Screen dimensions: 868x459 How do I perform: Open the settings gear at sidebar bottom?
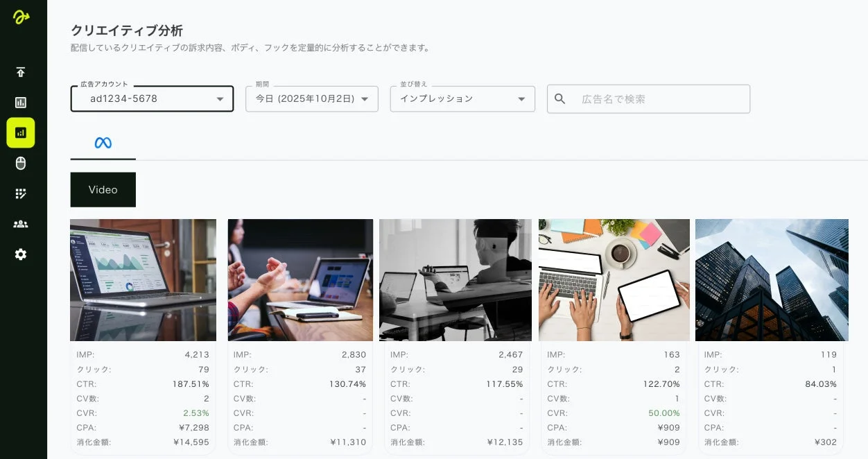click(21, 254)
